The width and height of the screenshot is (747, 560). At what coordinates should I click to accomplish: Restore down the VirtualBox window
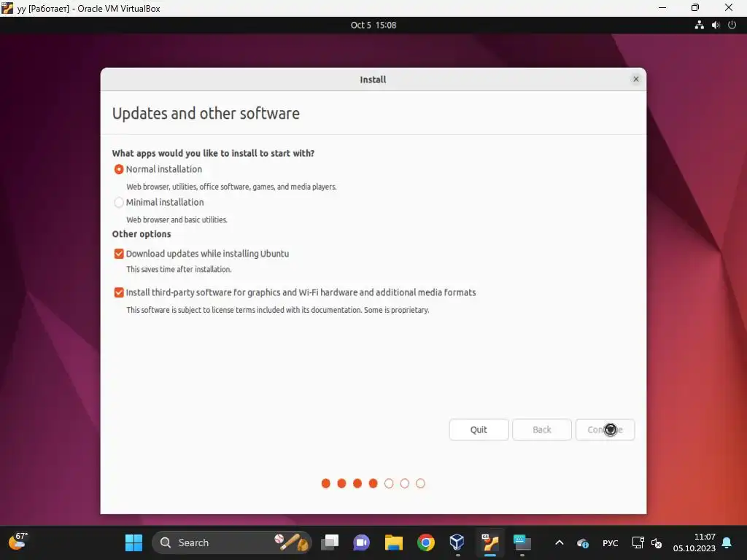coord(695,8)
